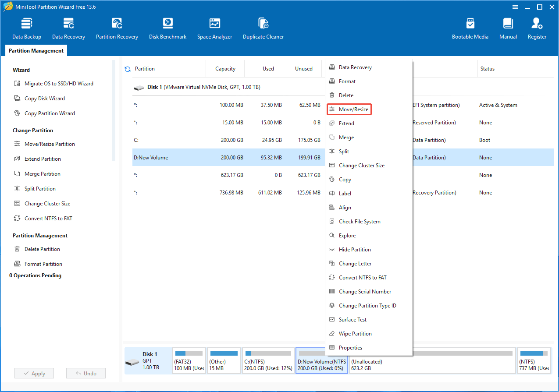The image size is (559, 392).
Task: Click the Apply button
Action: [x=34, y=374]
